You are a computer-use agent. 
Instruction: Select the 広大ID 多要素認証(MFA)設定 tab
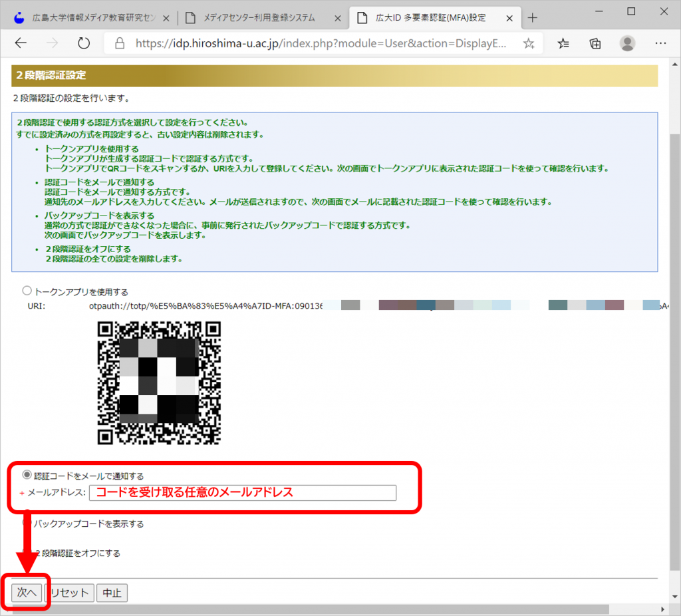(434, 18)
